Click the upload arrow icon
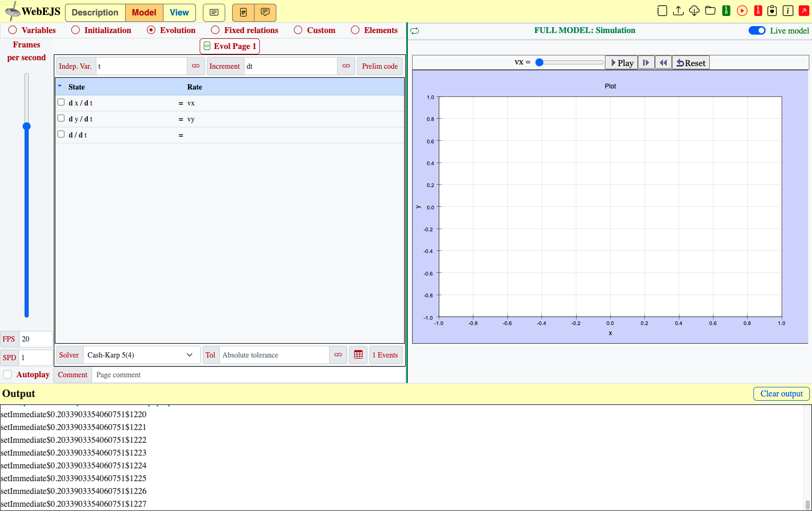 678,11
